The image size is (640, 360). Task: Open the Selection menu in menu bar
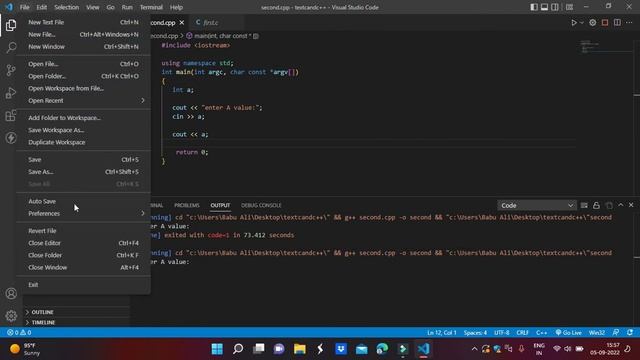point(67,7)
